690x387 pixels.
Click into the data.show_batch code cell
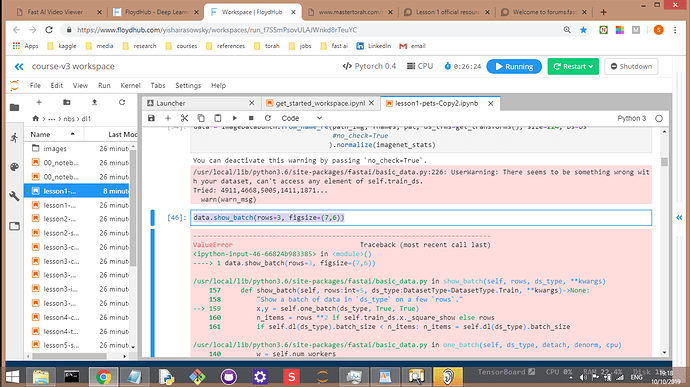[x=421, y=217]
